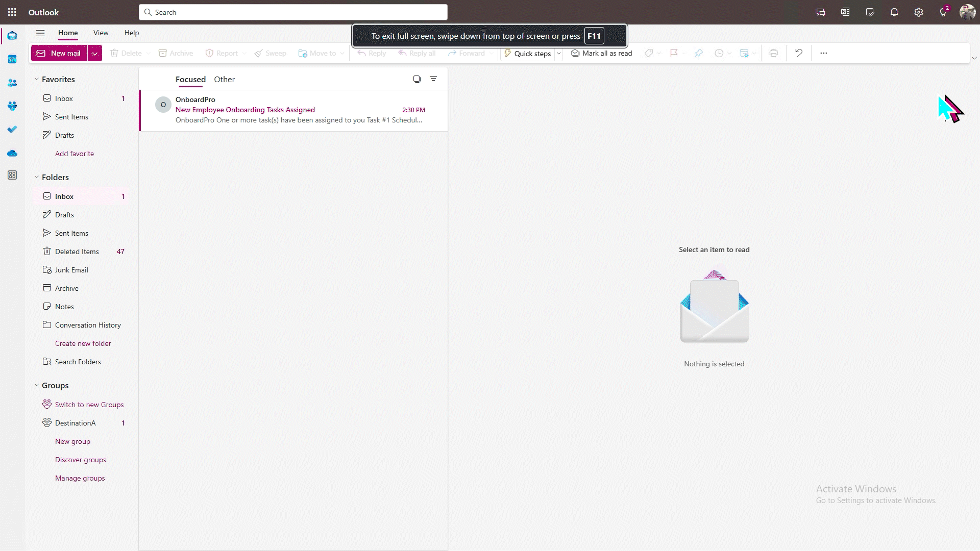The width and height of the screenshot is (980, 551).
Task: Open the New mail dropdown arrow
Action: point(95,53)
